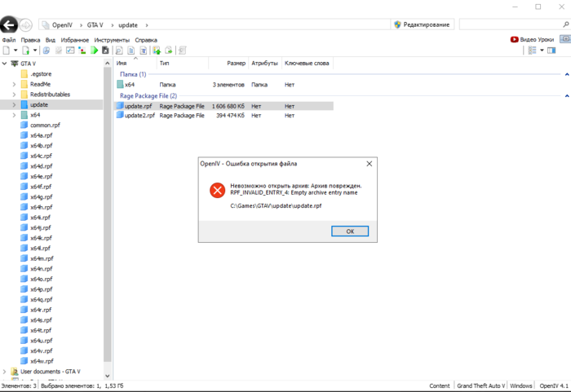Image resolution: width=571 pixels, height=392 pixels.
Task: Select common.rpf in the tree
Action: 45,125
